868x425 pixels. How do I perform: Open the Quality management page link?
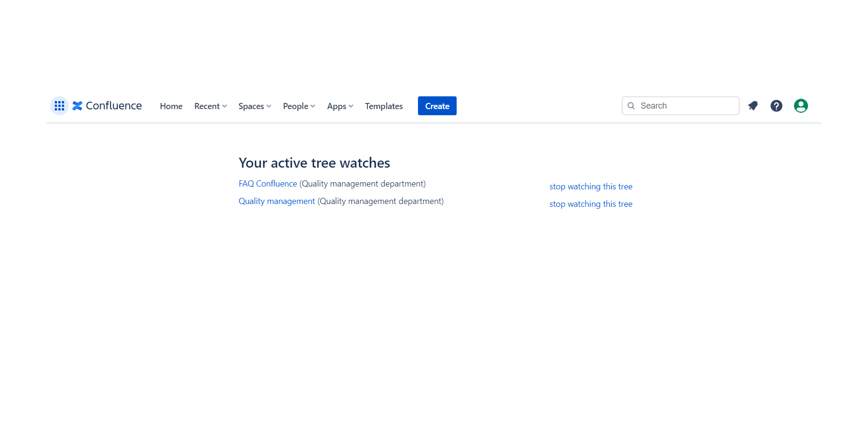pos(276,201)
